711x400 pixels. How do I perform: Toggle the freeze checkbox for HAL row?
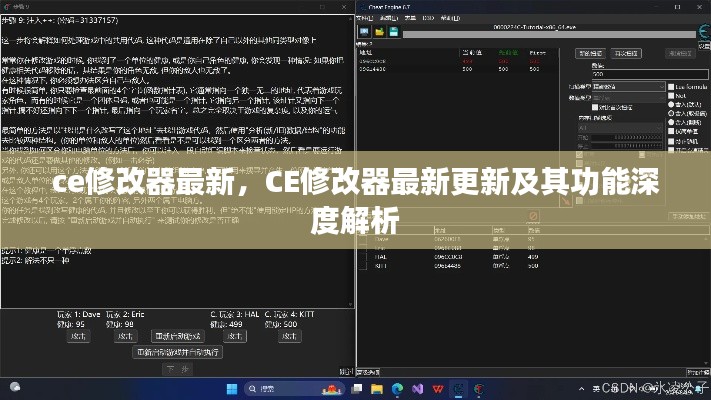tap(363, 257)
